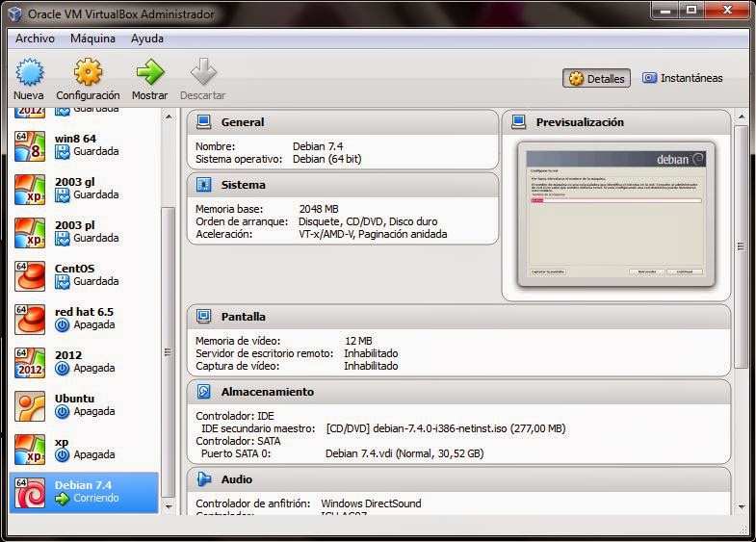Select the Debian 7.4 Corriendo entry
The width and height of the screenshot is (756, 542).
point(84,492)
